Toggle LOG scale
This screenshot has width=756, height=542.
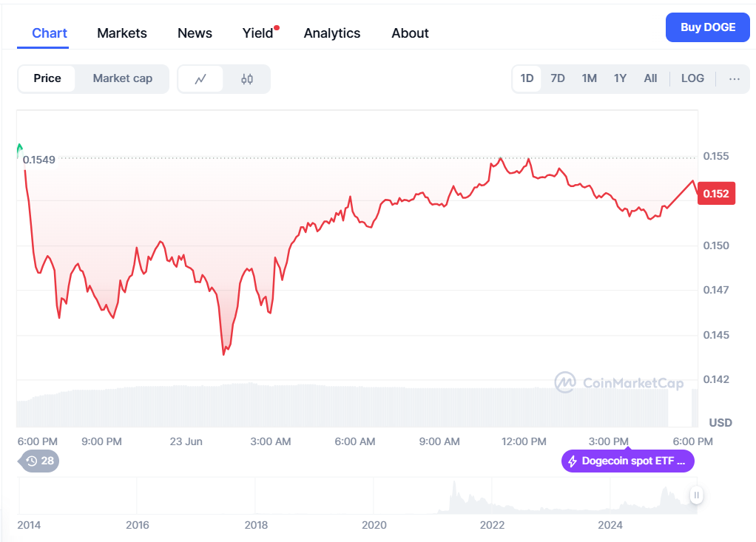click(692, 78)
